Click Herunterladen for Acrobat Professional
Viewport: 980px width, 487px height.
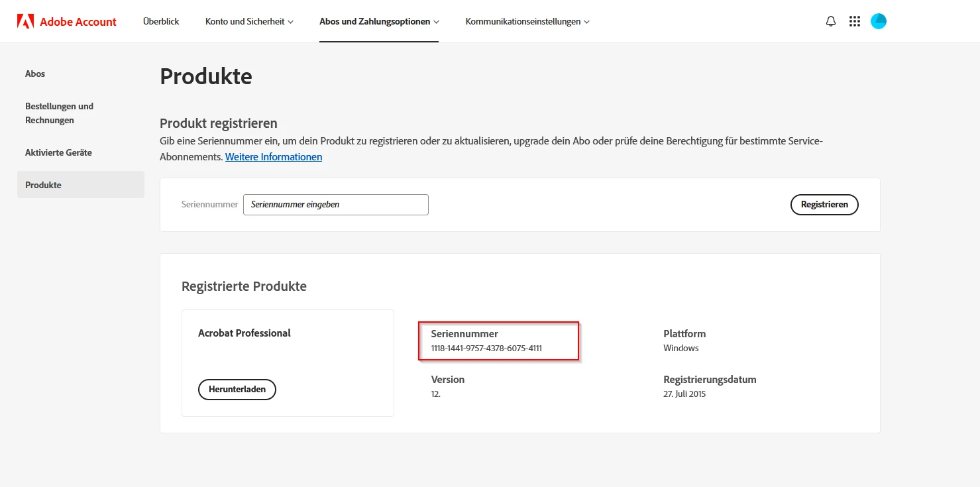237,389
